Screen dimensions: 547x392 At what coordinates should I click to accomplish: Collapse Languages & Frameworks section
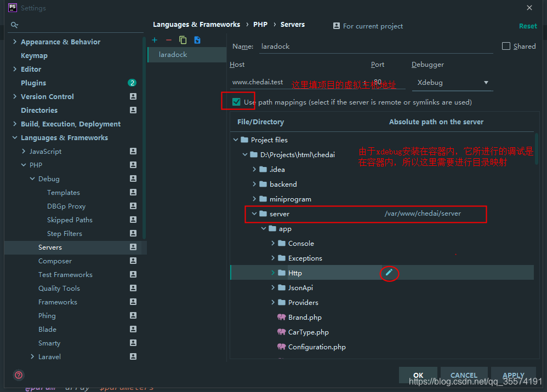tap(15, 137)
